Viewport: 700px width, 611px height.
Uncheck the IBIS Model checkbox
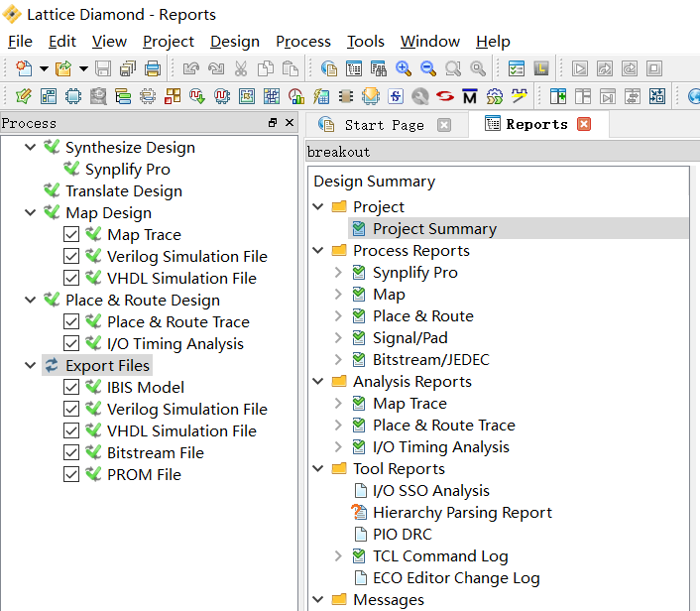click(x=71, y=387)
